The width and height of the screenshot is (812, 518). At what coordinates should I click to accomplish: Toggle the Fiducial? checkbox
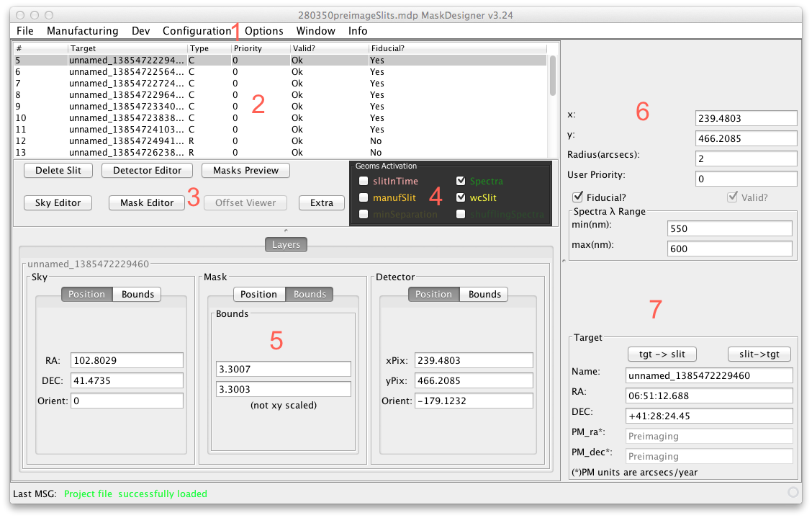(578, 197)
